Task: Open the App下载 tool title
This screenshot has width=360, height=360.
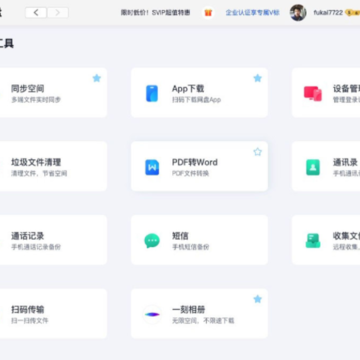Action: [188, 89]
